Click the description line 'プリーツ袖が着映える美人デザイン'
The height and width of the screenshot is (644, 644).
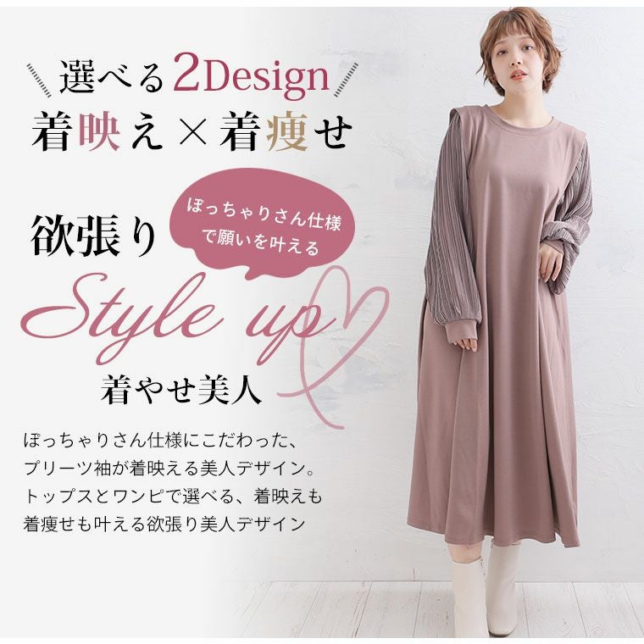[x=169, y=469]
